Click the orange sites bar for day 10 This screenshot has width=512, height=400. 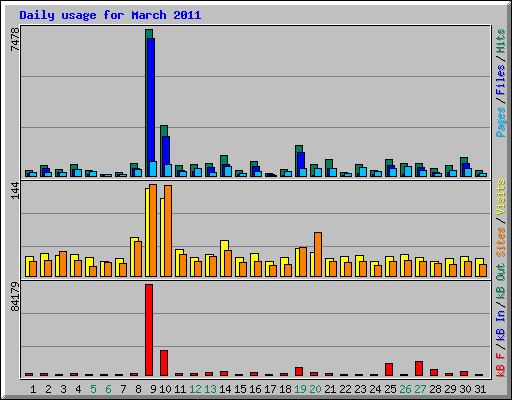[168, 231]
